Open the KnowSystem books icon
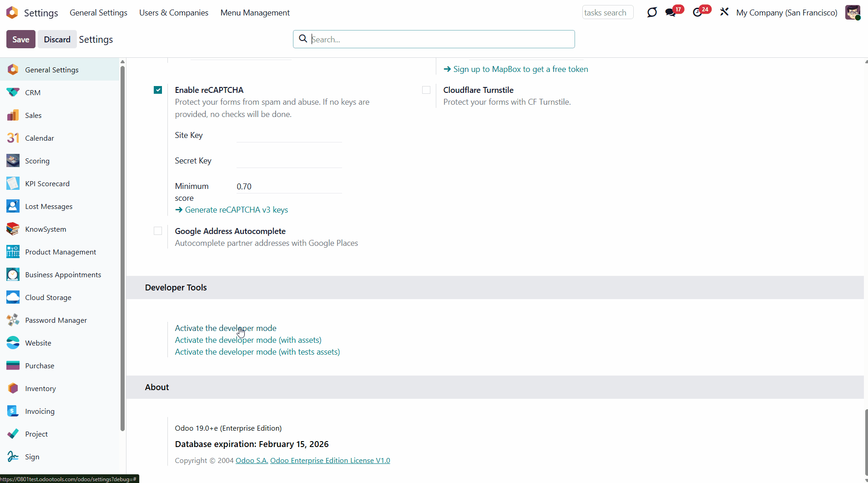The height and width of the screenshot is (483, 868). tap(13, 229)
